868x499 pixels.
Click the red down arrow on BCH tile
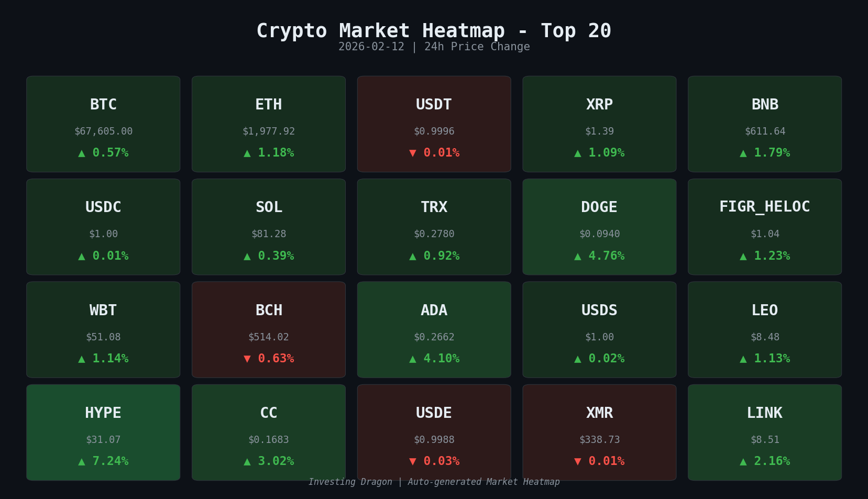click(x=247, y=359)
